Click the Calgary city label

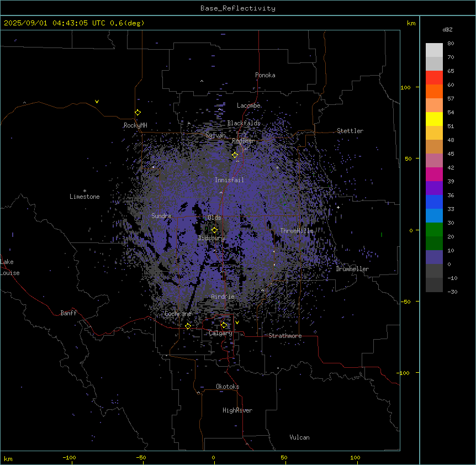tap(220, 333)
